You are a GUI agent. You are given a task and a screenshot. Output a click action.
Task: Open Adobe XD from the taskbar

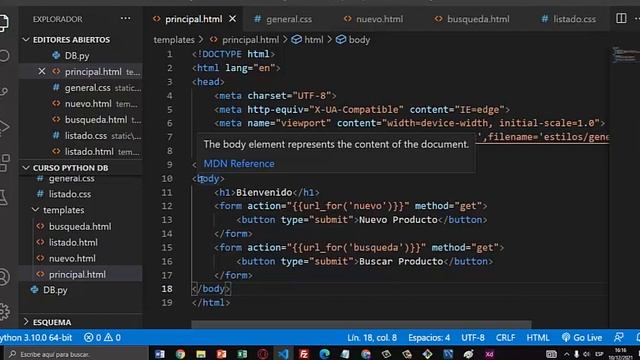coord(489,354)
